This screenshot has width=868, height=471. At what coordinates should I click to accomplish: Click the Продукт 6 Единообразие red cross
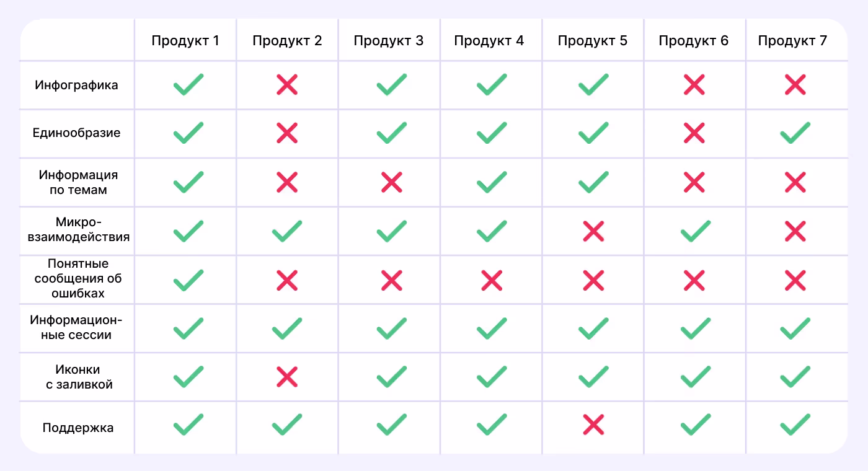click(694, 133)
